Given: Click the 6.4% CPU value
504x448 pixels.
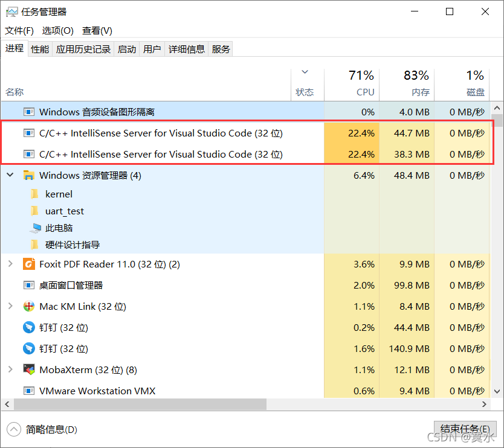Looking at the screenshot, I should 364,175.
